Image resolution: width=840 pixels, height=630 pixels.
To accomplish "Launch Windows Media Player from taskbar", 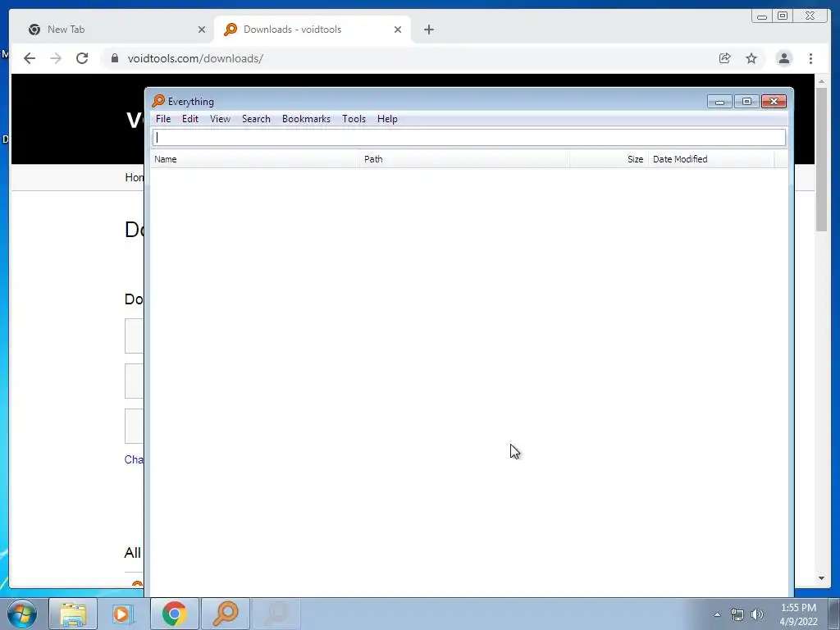I will click(x=121, y=614).
